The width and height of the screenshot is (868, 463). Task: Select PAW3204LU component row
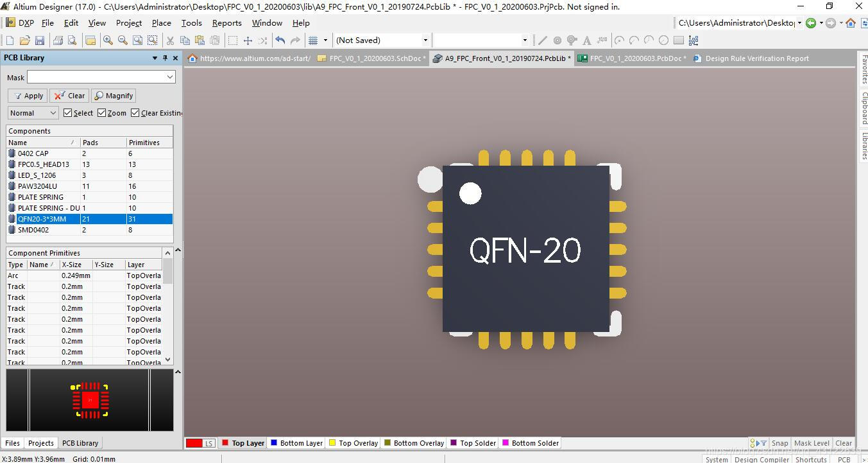pyautogui.click(x=90, y=186)
